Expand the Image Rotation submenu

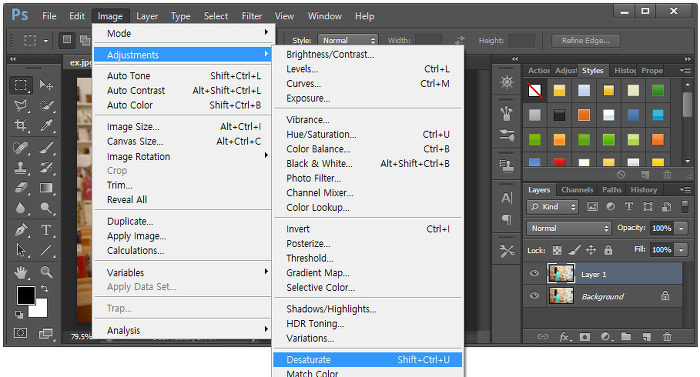[x=183, y=156]
